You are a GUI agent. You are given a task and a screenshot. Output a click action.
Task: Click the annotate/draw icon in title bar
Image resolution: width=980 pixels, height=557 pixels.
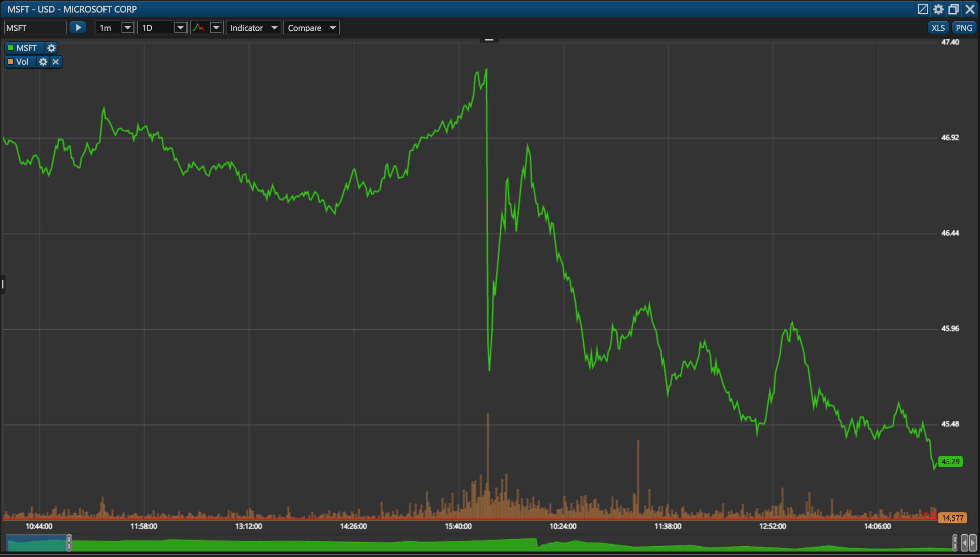[923, 9]
